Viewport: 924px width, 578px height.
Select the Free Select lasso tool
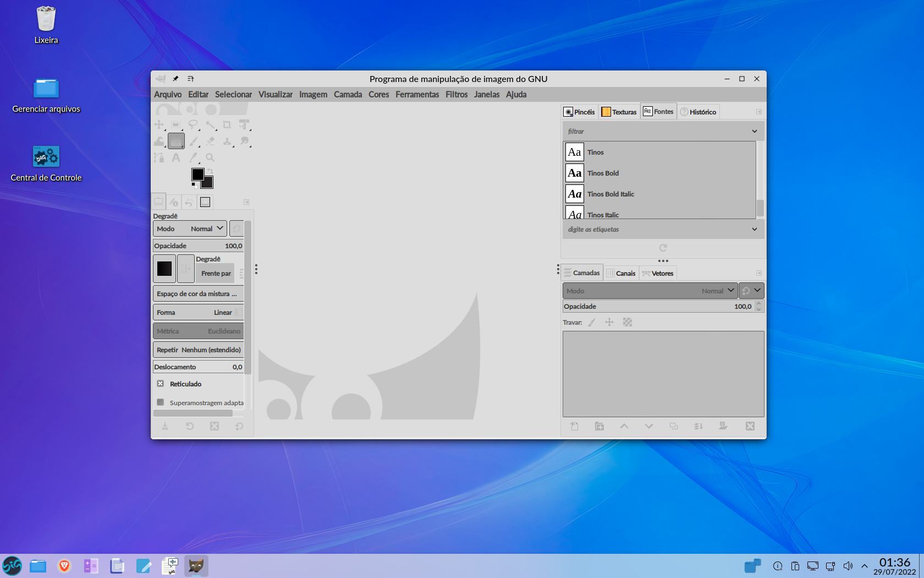[x=193, y=125]
